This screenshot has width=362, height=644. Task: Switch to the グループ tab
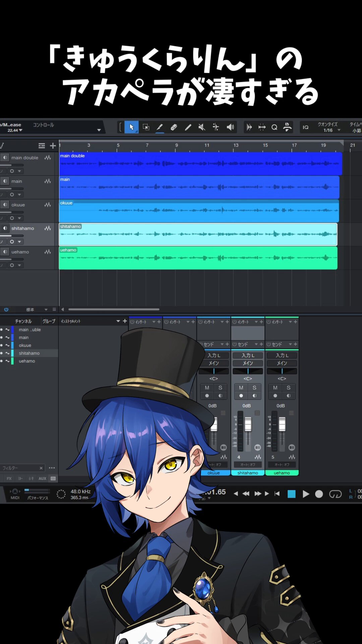49,321
